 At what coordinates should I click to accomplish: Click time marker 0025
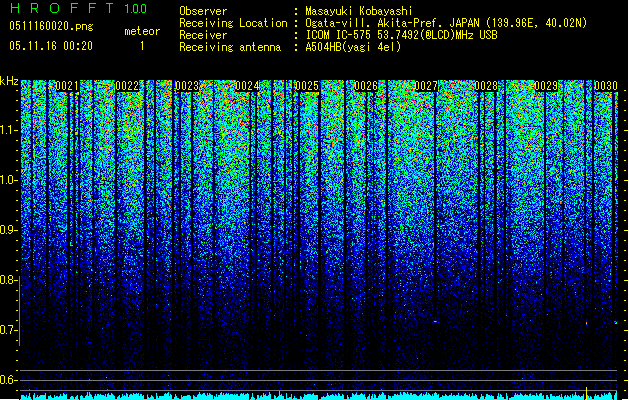point(306,86)
